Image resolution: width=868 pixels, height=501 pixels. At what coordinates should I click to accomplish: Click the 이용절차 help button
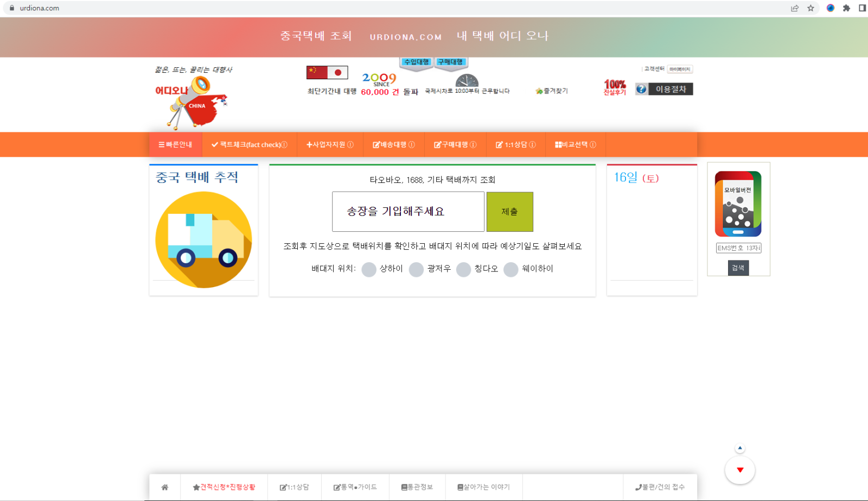pyautogui.click(x=665, y=89)
